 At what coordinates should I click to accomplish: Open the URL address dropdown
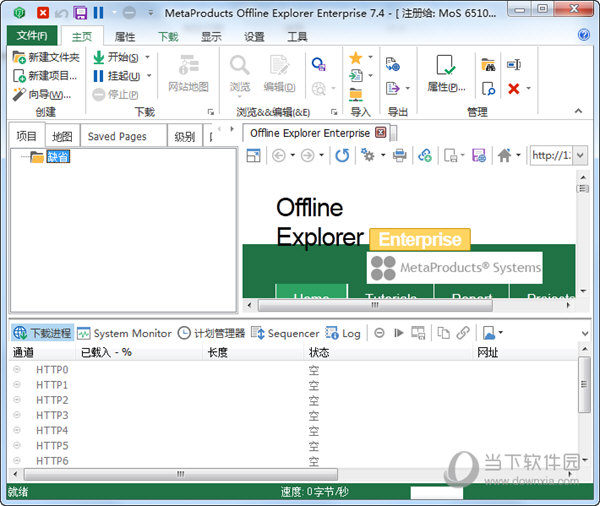[x=580, y=155]
